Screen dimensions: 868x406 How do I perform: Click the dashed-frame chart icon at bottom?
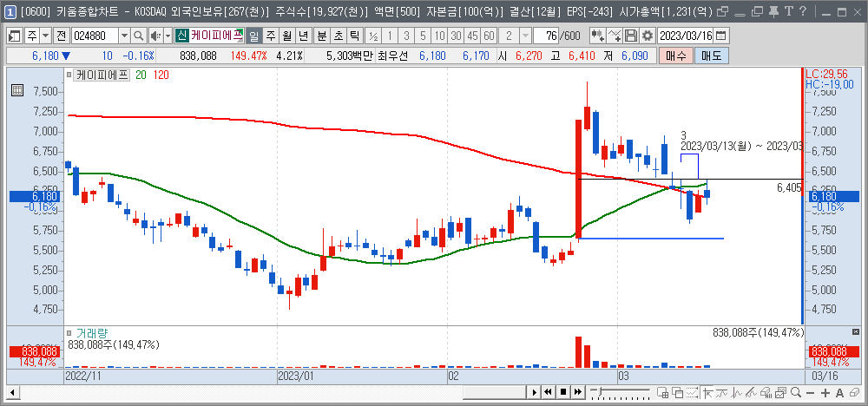coord(693,393)
